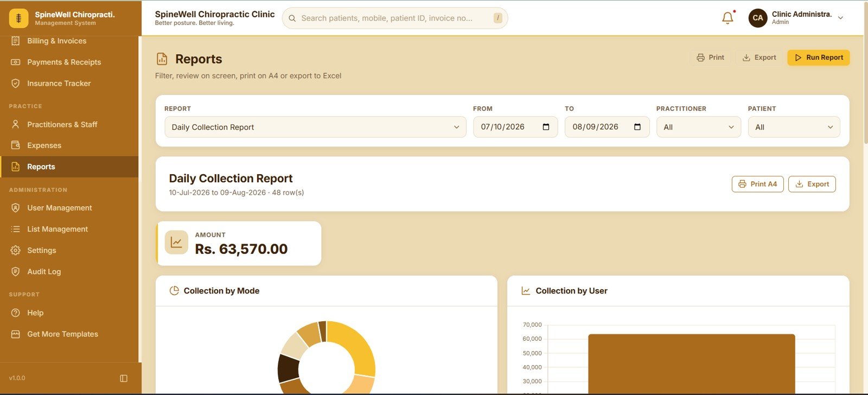The height and width of the screenshot is (395, 868).
Task: Open the Expenses page
Action: [x=69, y=145]
